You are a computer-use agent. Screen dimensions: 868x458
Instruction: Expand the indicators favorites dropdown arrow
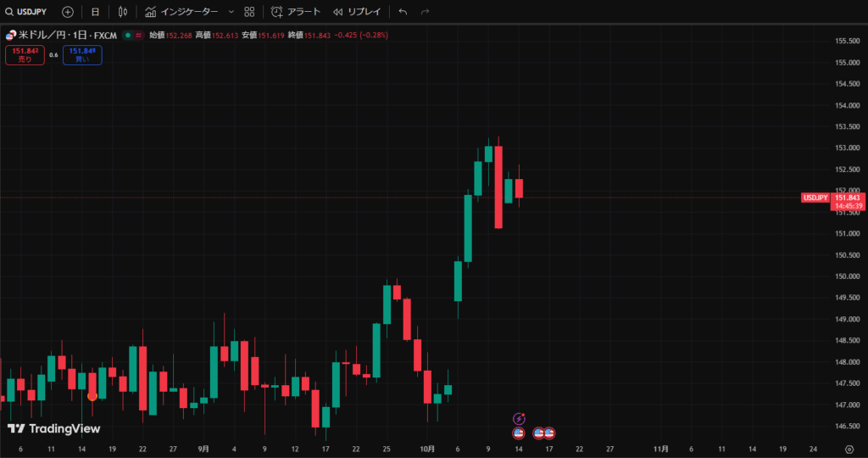(x=231, y=12)
